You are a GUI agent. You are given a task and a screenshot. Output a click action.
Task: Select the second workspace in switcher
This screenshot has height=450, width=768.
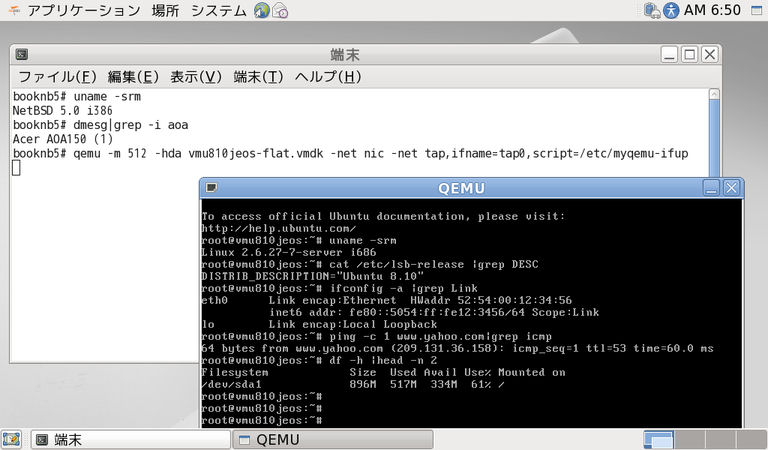tap(689, 440)
